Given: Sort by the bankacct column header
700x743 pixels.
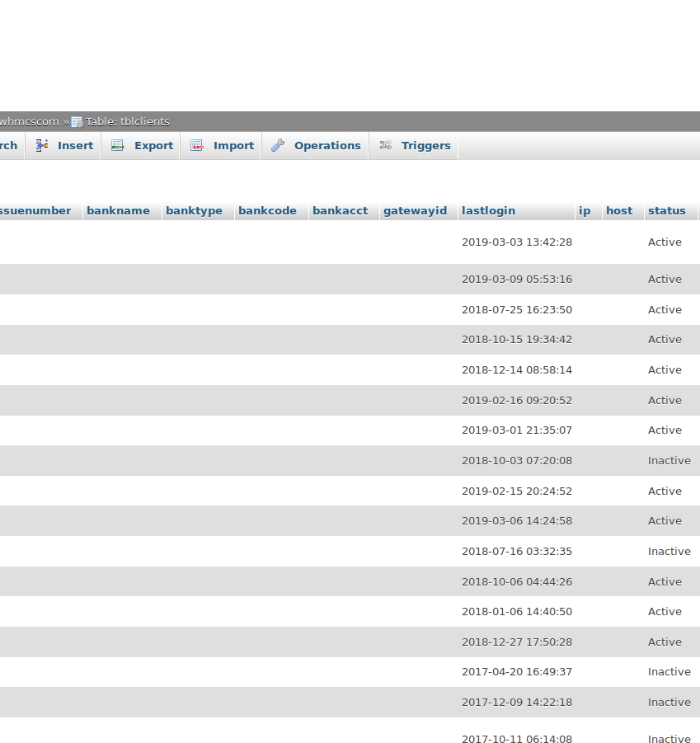Looking at the screenshot, I should 340,211.
